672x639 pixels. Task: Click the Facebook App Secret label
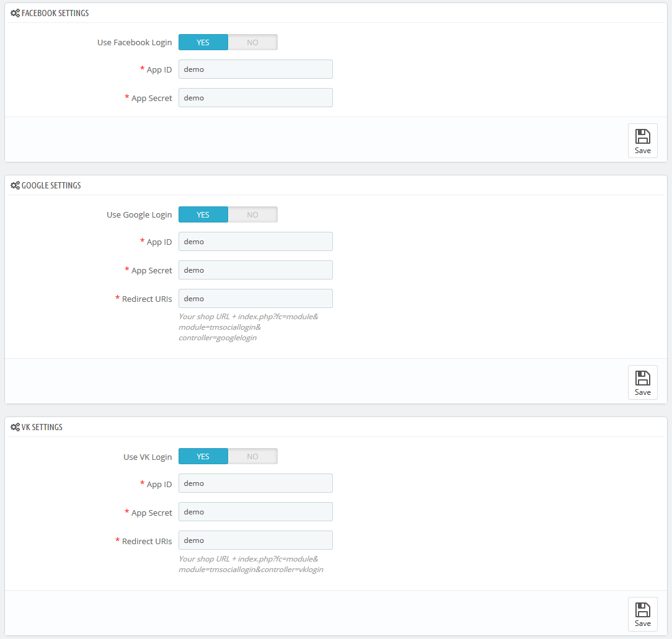(x=152, y=98)
